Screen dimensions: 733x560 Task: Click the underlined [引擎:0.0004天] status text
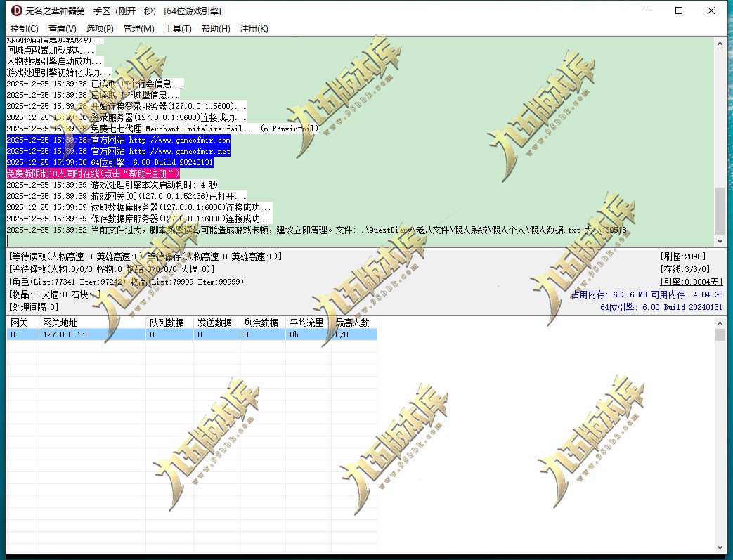pos(692,281)
